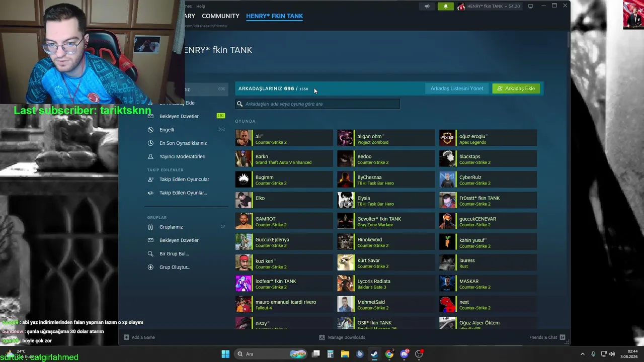644x362 pixels.
Task: Open En Son Oynadıklarınız link
Action: [183, 143]
